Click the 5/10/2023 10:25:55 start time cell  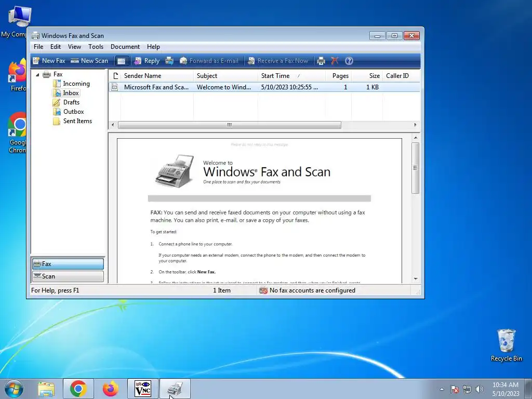click(x=289, y=87)
